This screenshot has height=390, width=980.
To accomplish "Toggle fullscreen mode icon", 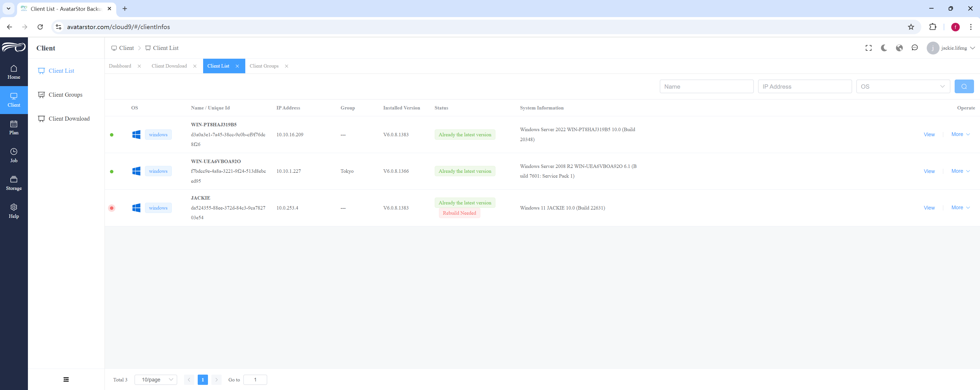I will [869, 48].
